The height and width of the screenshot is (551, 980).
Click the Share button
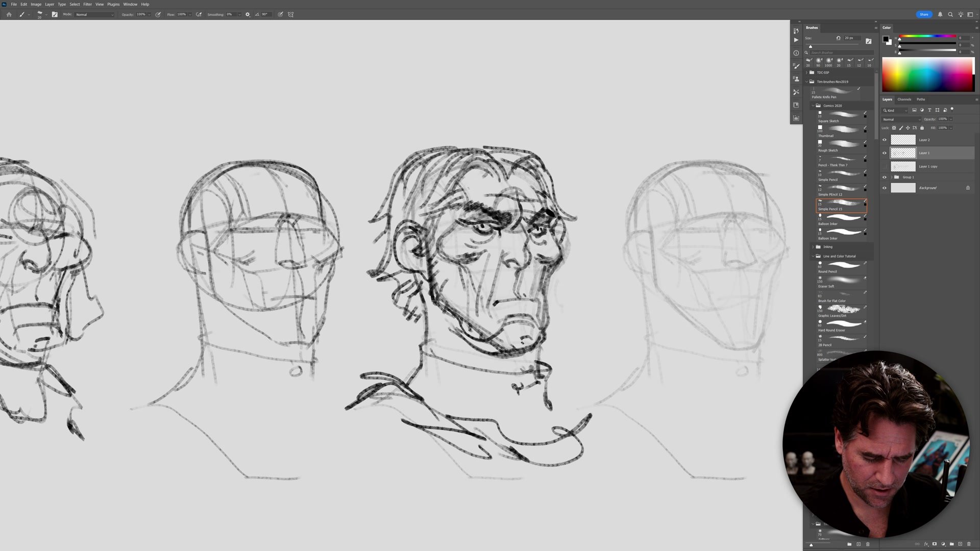(924, 14)
